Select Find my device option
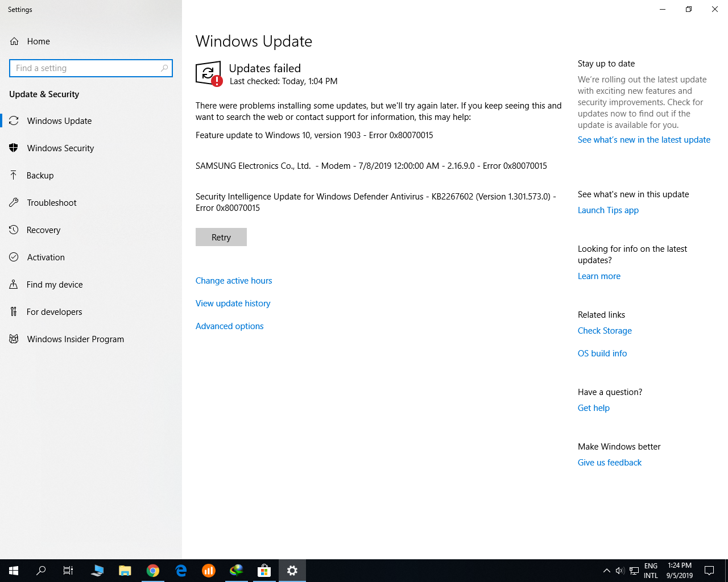 (x=91, y=284)
